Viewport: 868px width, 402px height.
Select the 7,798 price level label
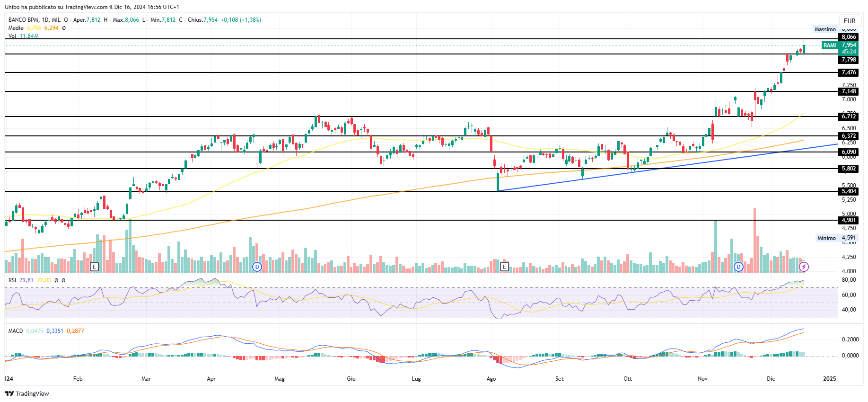(849, 60)
